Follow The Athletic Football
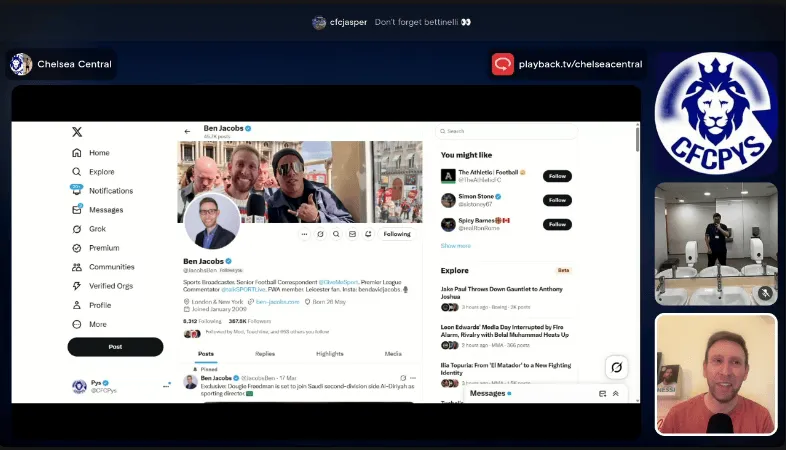 (x=557, y=176)
